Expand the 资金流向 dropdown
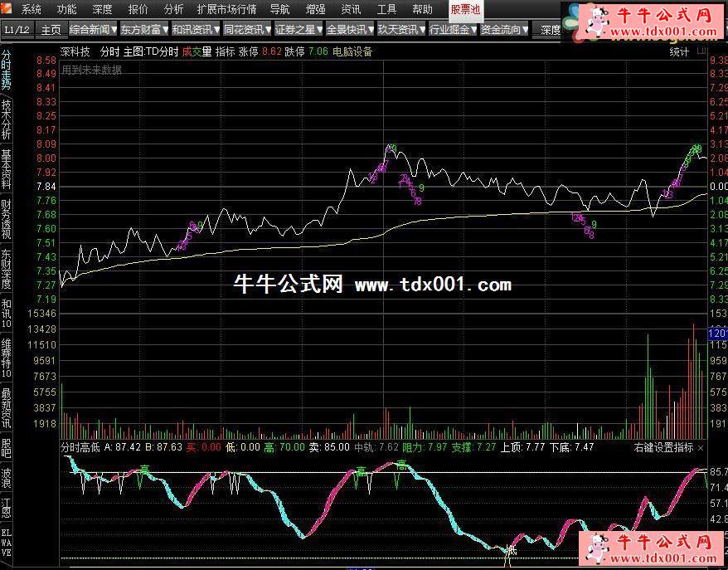 point(504,30)
